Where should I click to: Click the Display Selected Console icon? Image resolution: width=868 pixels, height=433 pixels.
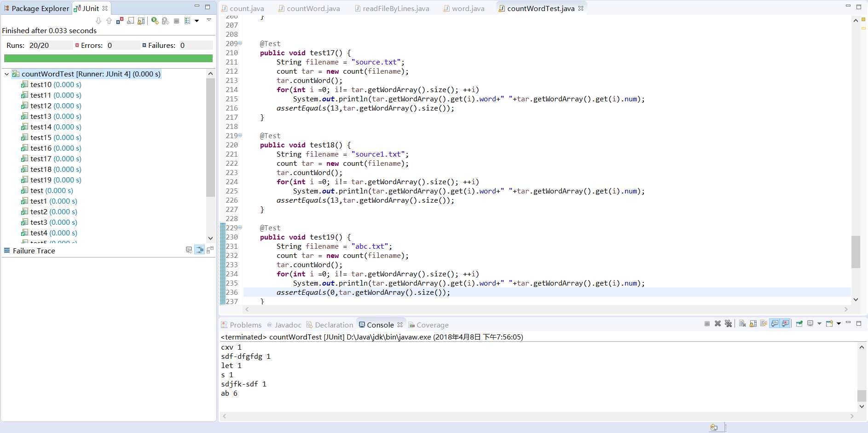pos(810,323)
